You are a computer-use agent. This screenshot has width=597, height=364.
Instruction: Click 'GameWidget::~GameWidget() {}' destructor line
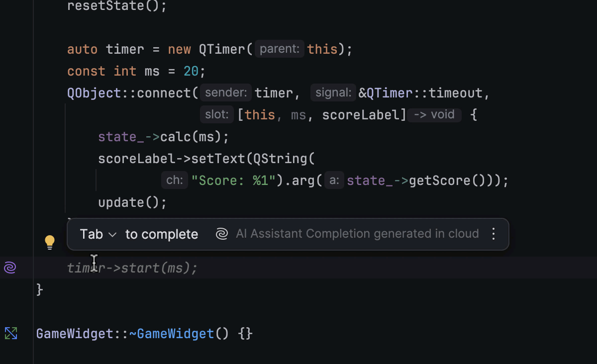tap(144, 333)
